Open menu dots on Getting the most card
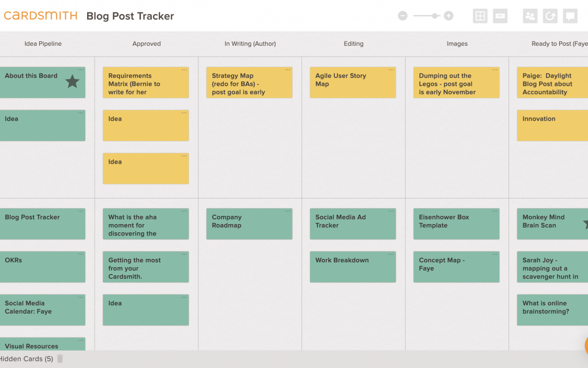The width and height of the screenshot is (588, 368). click(184, 254)
